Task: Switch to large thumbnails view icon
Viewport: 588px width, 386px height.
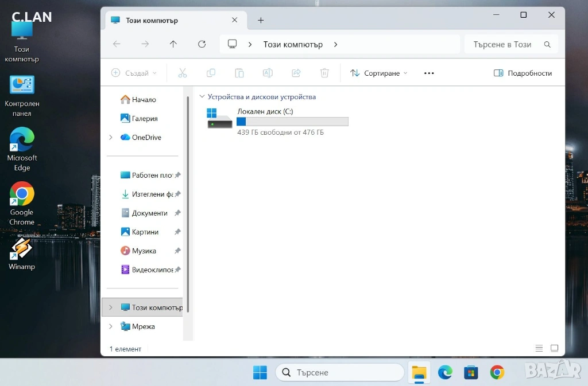Action: pos(554,348)
